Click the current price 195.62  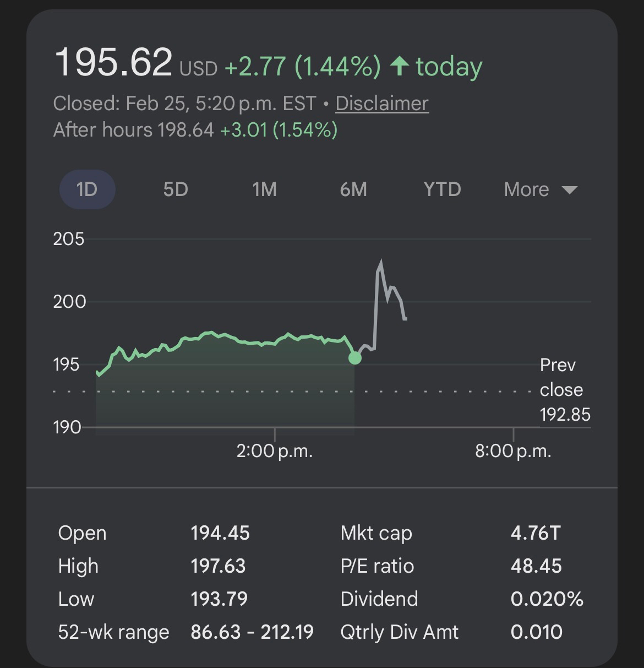113,62
